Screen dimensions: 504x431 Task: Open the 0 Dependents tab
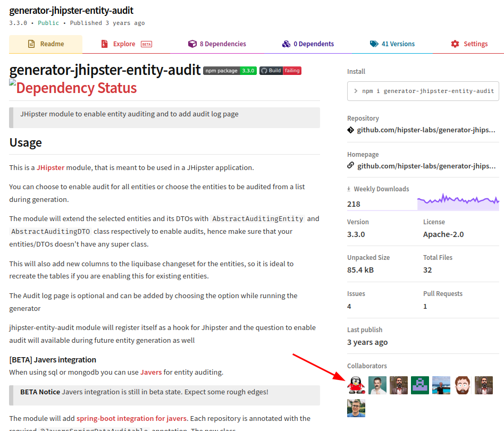click(x=308, y=44)
